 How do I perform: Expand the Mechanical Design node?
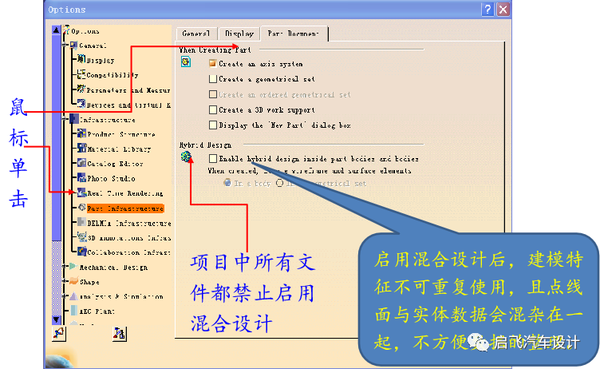[65, 266]
